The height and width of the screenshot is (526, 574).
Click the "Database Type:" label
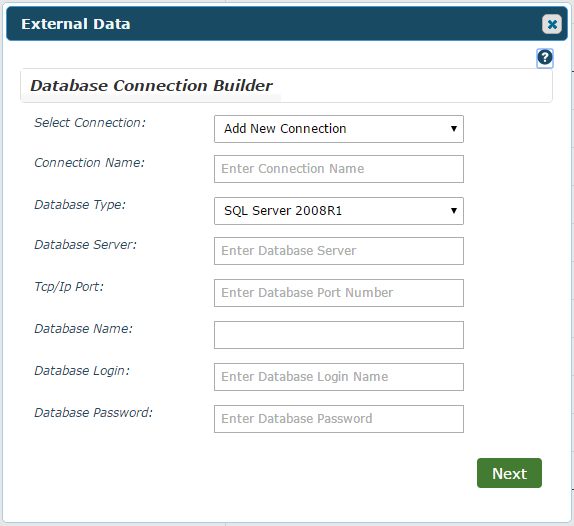coord(80,205)
